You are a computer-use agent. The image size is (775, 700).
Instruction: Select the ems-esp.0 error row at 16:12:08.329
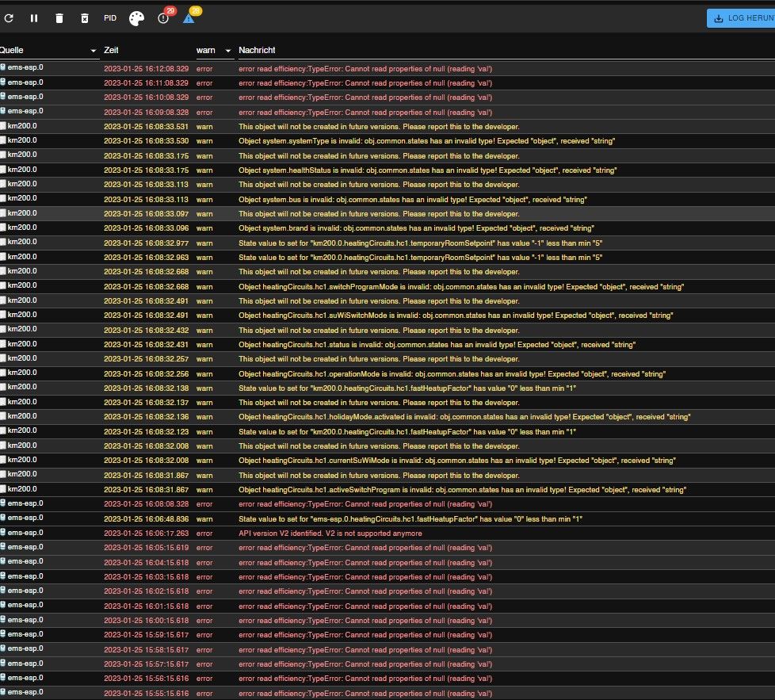coord(387,68)
